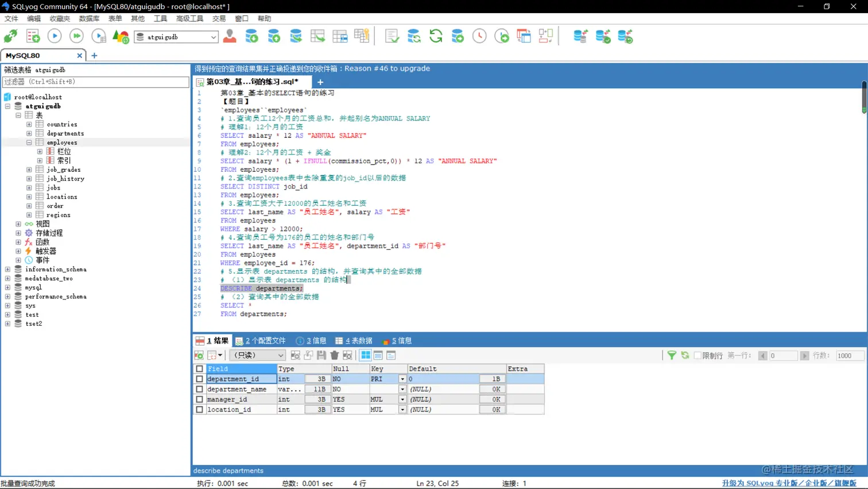This screenshot has height=489, width=868.
Task: Click the previous page arrow by 第一行
Action: click(762, 356)
